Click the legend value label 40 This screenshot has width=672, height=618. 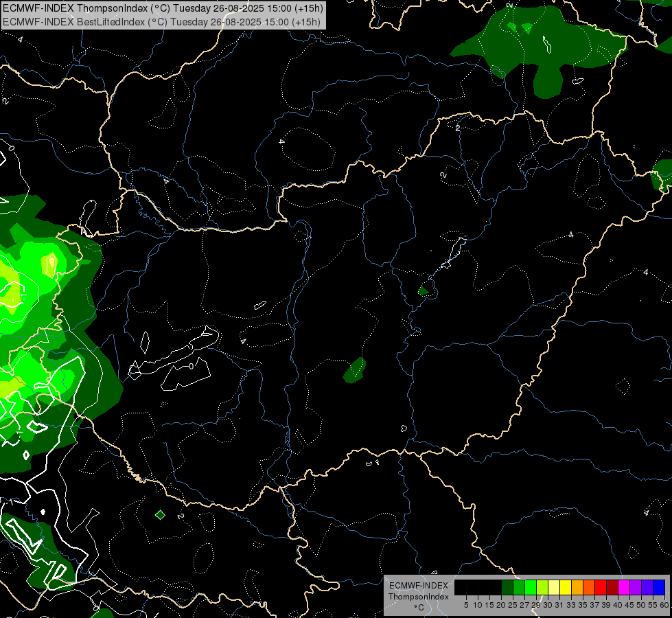click(x=618, y=605)
